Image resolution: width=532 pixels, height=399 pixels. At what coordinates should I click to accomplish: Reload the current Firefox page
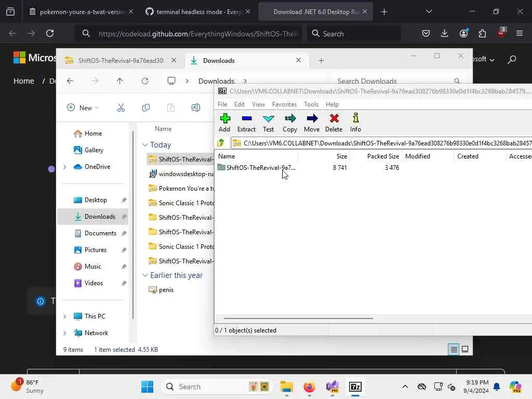(x=50, y=33)
